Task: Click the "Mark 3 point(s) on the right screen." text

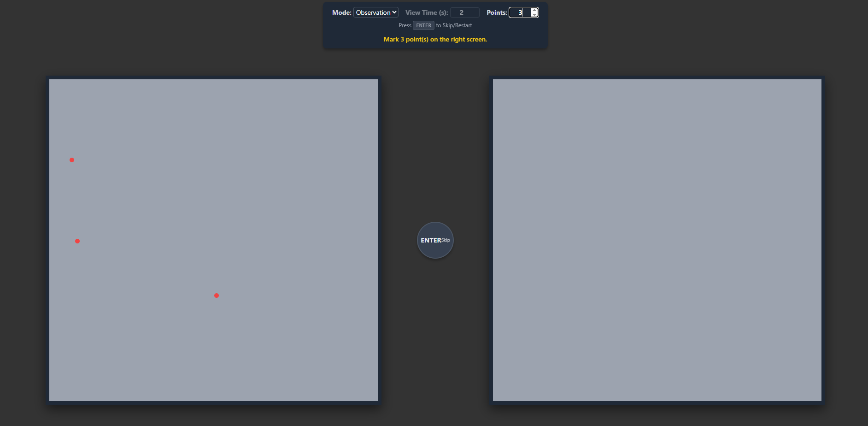Action: 435,39
